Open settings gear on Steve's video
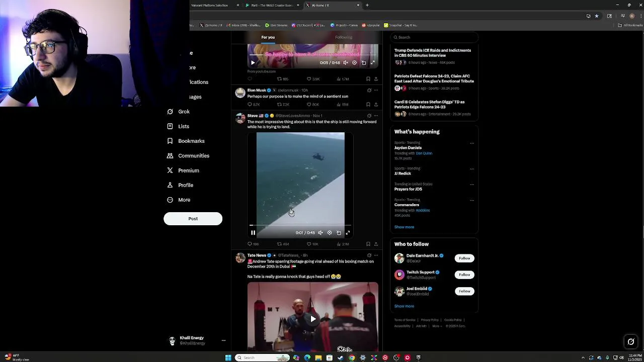This screenshot has width=644, height=362. (x=330, y=233)
